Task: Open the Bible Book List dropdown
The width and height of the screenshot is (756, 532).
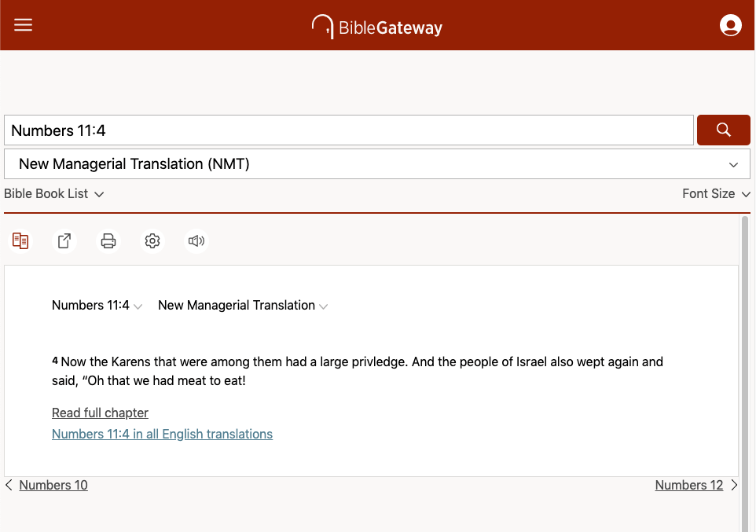Action: (54, 194)
